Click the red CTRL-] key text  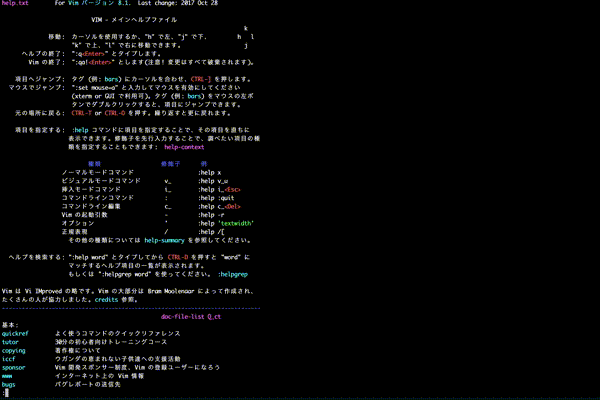click(201, 79)
